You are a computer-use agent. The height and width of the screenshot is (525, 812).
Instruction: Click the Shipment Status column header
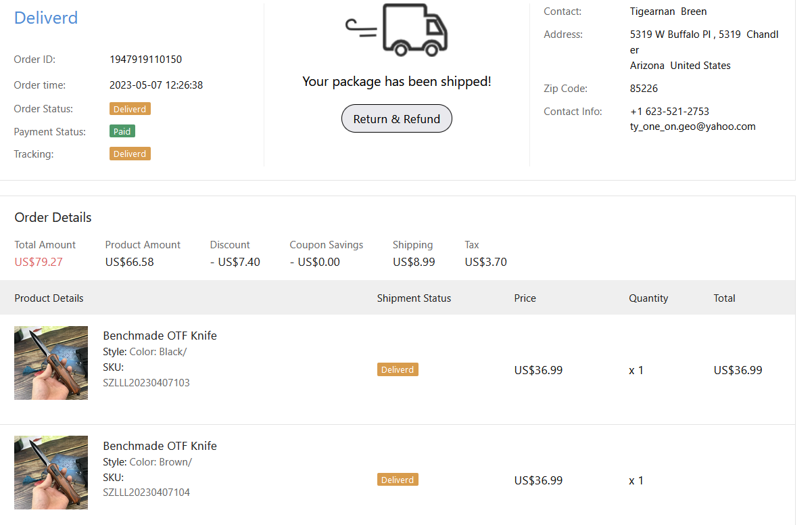tap(414, 298)
